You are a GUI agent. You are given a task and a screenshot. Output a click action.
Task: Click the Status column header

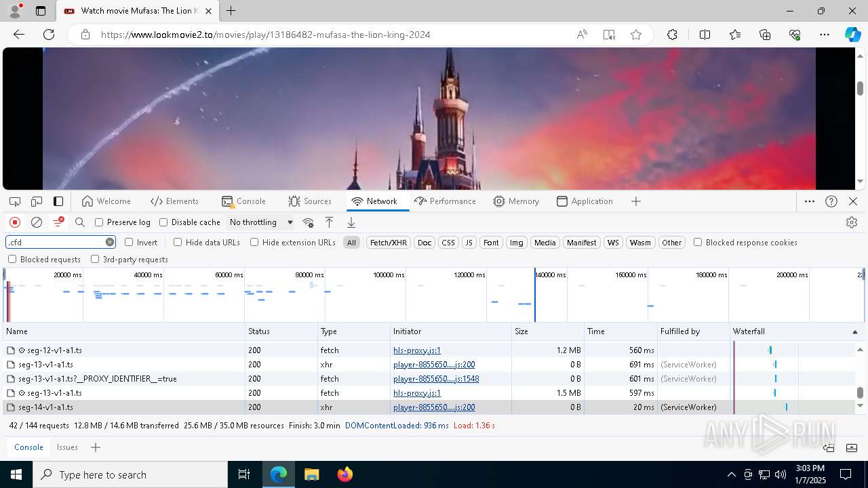281,331
